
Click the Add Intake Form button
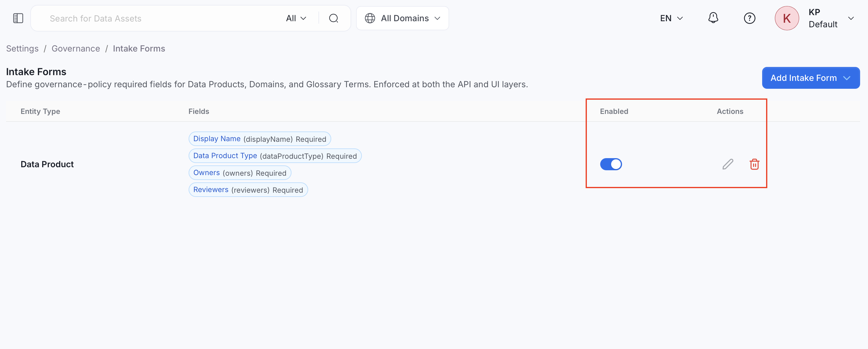[x=811, y=78]
